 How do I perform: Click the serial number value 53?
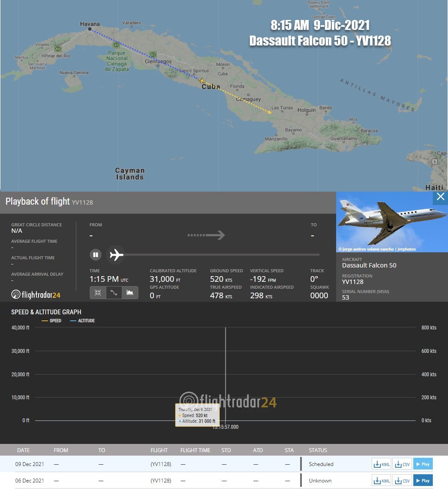click(345, 297)
